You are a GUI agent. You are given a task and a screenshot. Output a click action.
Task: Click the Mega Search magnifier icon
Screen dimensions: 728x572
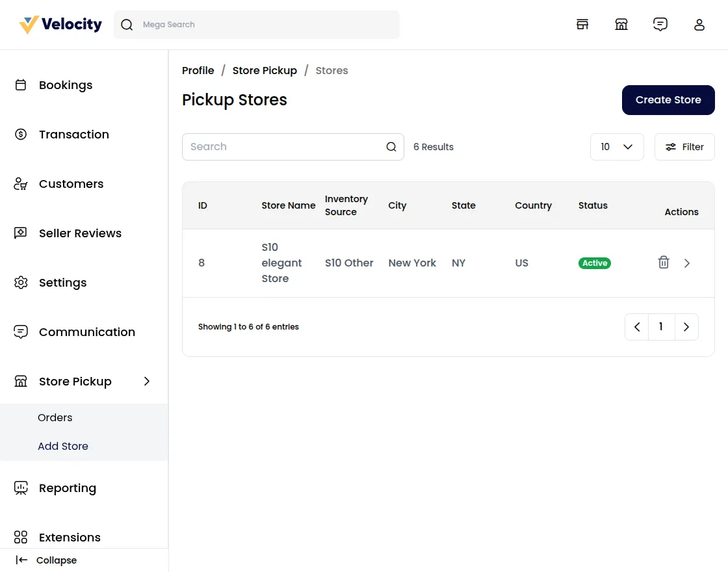127,25
